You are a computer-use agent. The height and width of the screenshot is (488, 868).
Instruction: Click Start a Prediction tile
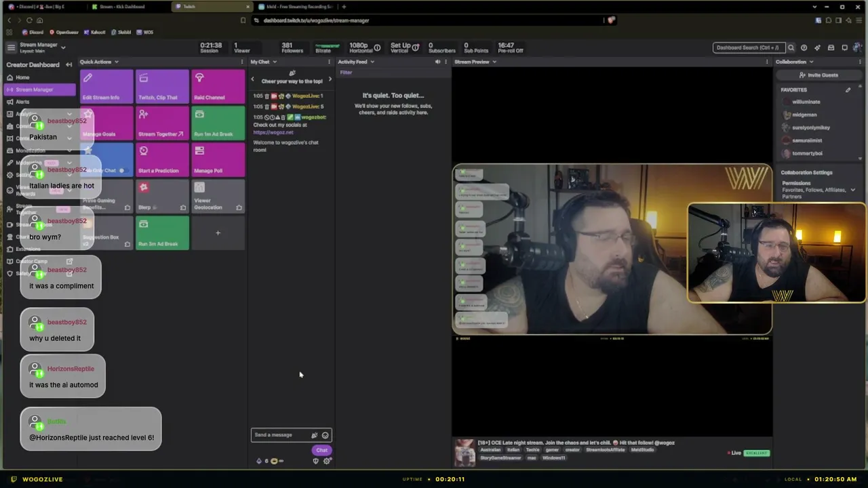162,160
